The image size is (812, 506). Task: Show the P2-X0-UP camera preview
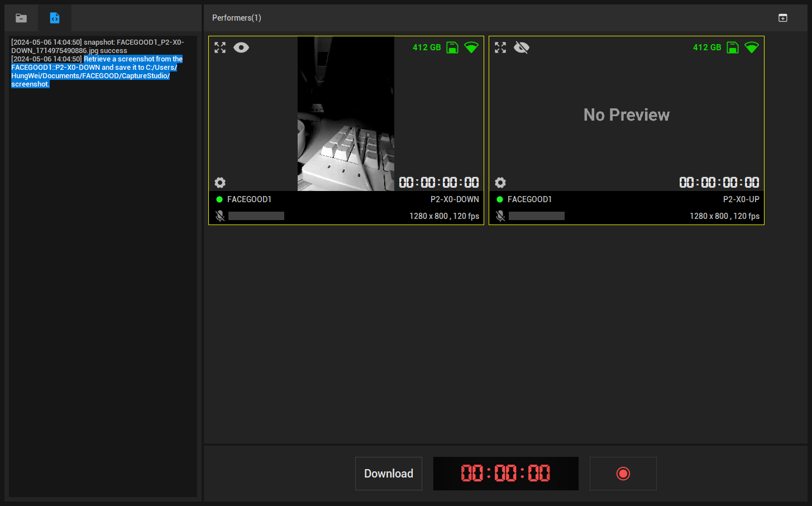522,47
